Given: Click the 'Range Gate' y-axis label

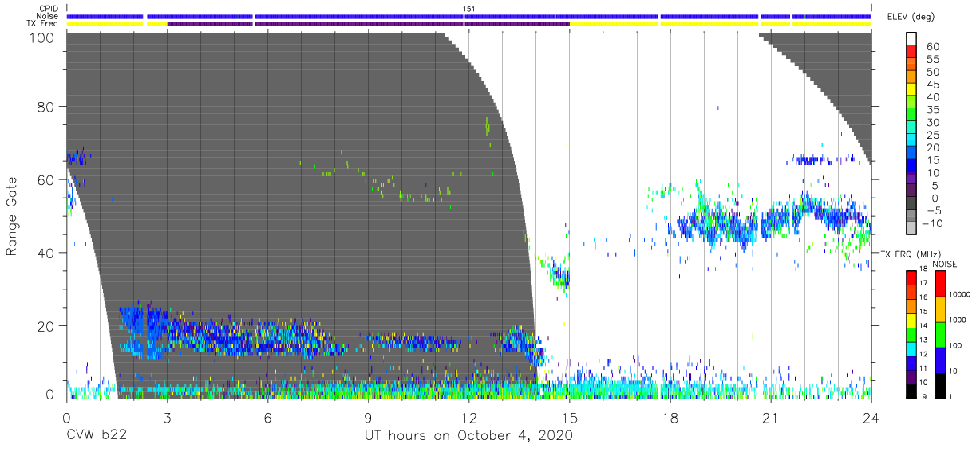Looking at the screenshot, I should (x=12, y=217).
